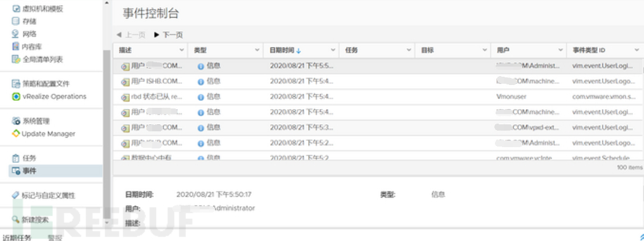
Task: Select 2020/08/21 下午5:3... date cell
Action: pyautogui.click(x=302, y=127)
